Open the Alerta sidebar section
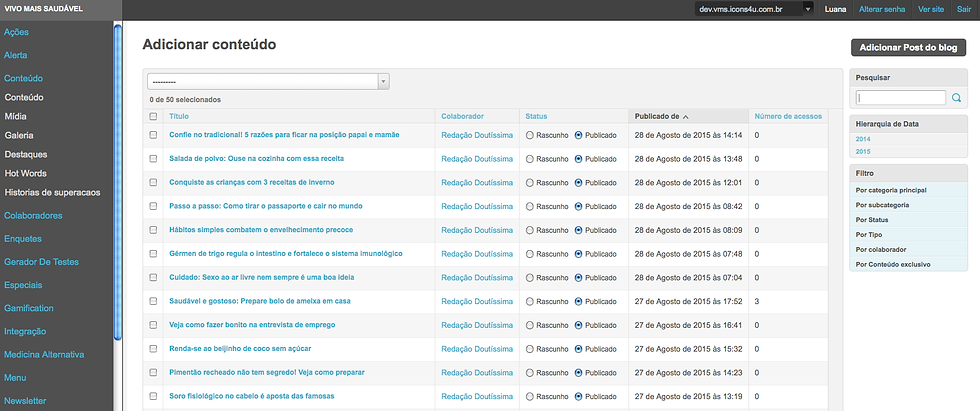The width and height of the screenshot is (980, 411). (16, 55)
